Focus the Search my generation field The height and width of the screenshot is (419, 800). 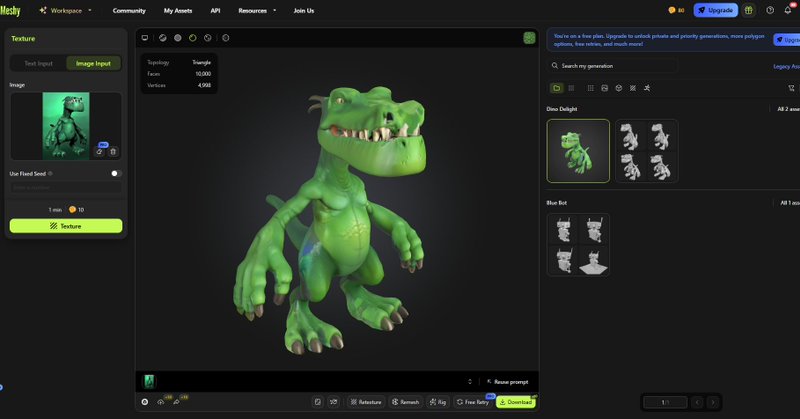[x=613, y=66]
